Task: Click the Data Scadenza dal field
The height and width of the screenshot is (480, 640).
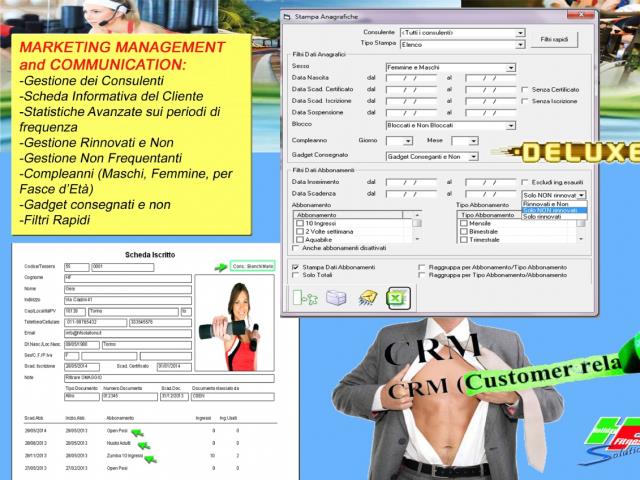Action: (x=411, y=194)
